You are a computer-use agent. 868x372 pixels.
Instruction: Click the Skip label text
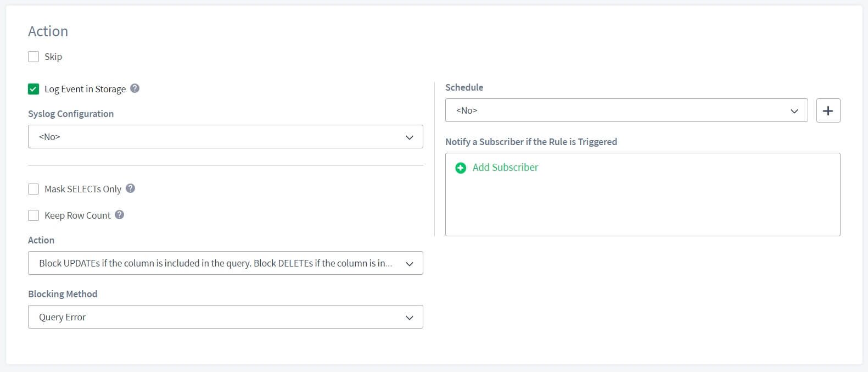coord(53,57)
